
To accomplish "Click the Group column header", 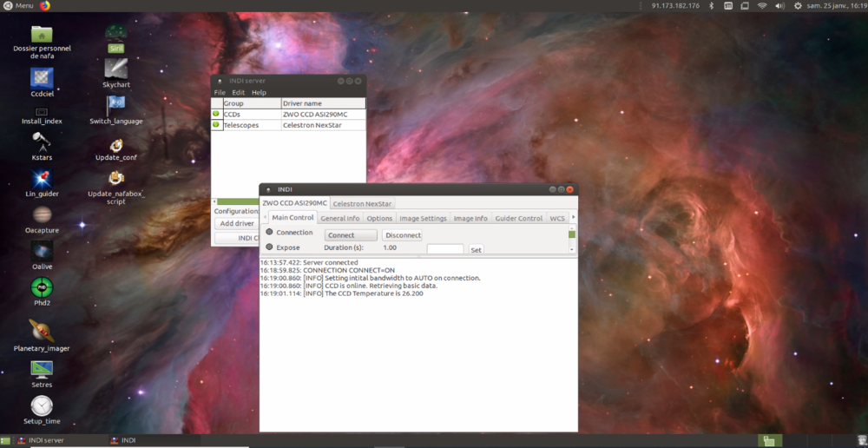I will [x=252, y=103].
